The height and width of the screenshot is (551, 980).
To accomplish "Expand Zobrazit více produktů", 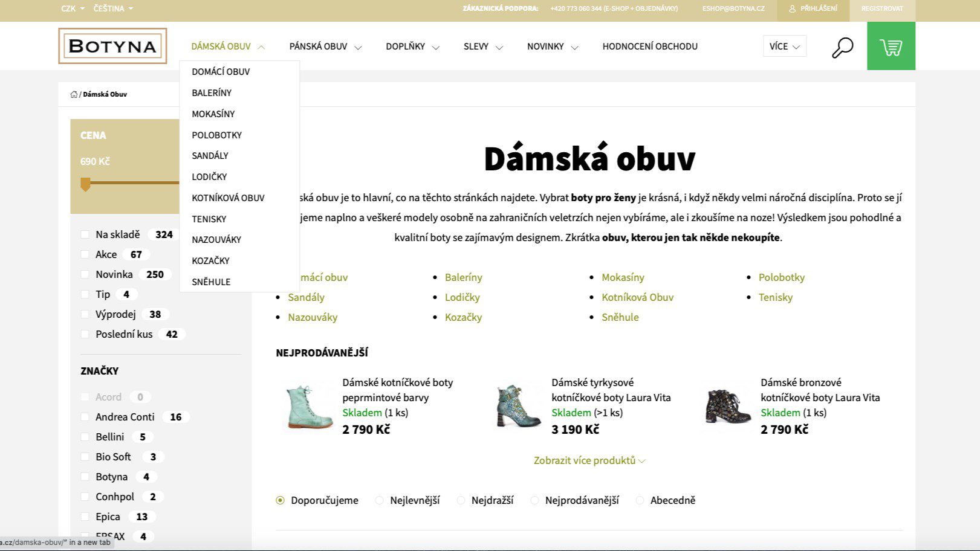I will pos(589,460).
